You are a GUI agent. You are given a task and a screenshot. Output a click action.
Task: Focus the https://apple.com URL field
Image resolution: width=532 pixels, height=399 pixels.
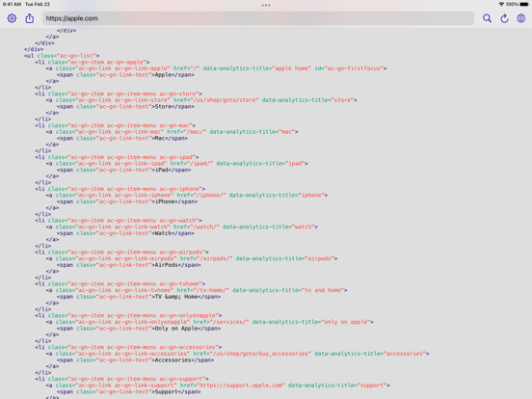tap(258, 18)
